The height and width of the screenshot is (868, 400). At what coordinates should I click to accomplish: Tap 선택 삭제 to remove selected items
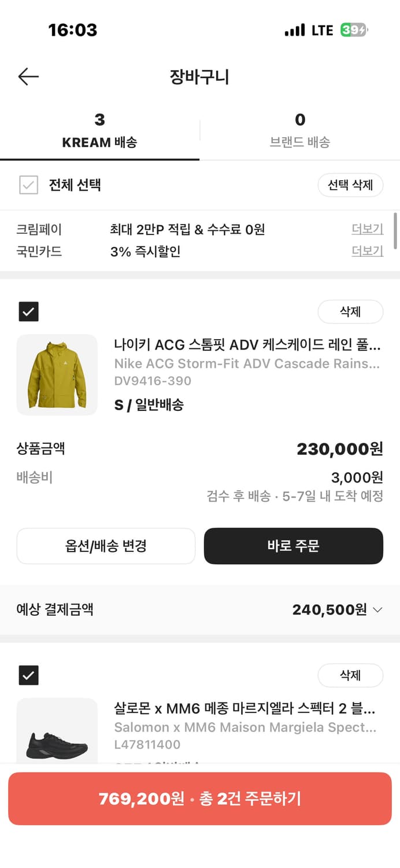pyautogui.click(x=351, y=185)
